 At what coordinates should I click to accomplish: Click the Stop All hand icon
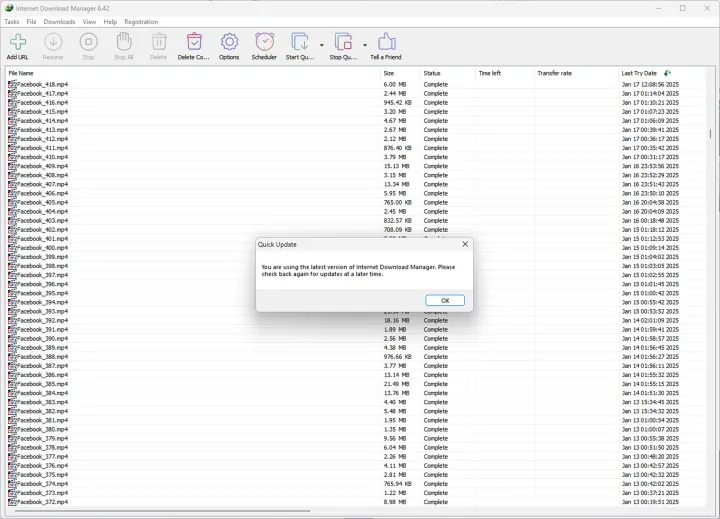click(x=123, y=42)
